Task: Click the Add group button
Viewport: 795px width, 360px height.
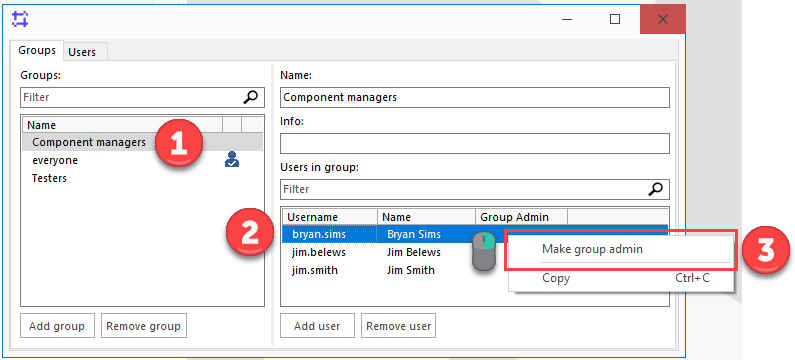Action: point(57,326)
